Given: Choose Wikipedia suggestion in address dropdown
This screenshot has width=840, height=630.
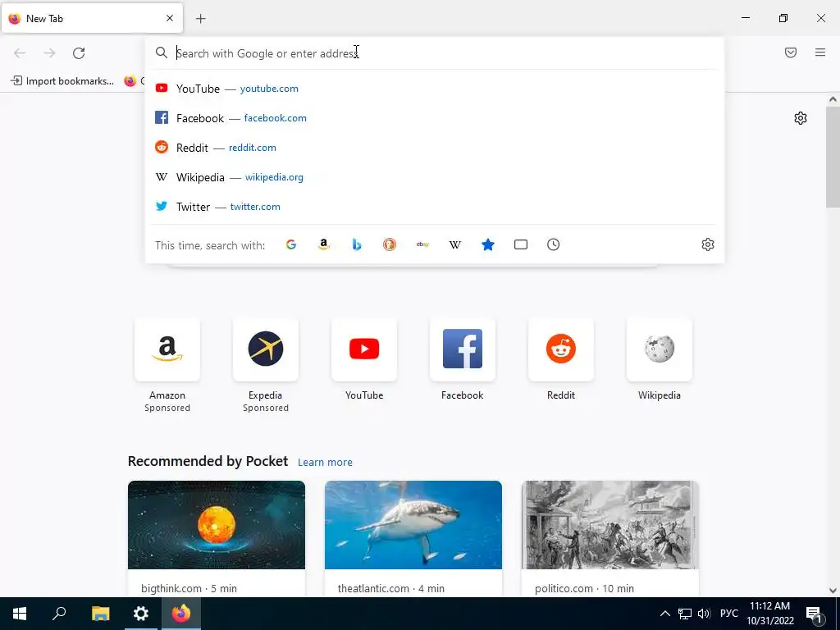Looking at the screenshot, I should [435, 177].
